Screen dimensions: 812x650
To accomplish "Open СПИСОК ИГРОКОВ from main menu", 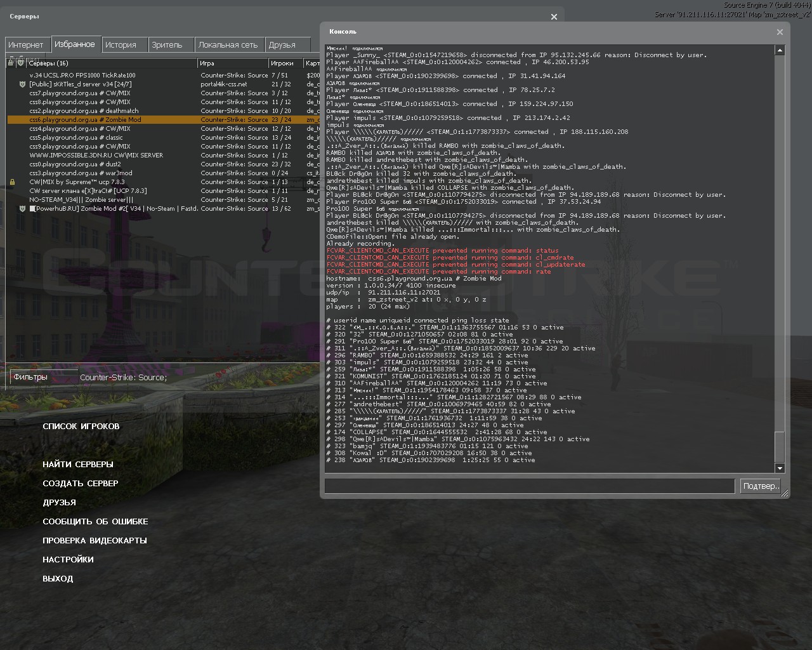I will tap(81, 426).
